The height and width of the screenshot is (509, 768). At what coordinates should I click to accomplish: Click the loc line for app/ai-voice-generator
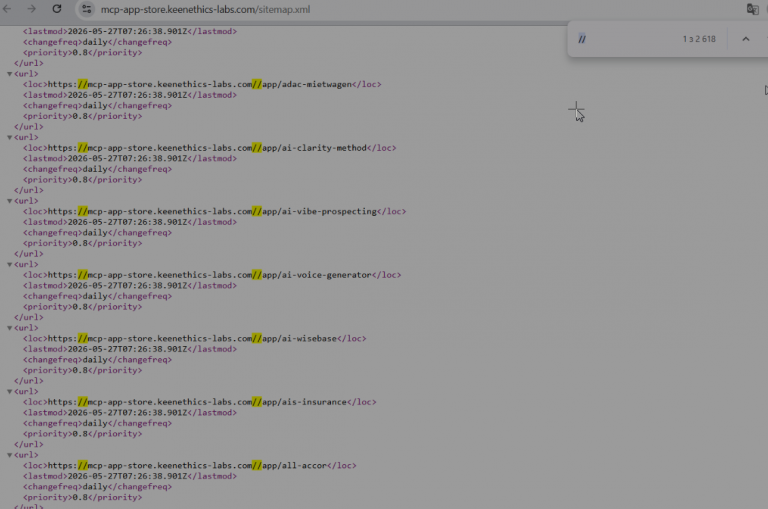[212, 275]
